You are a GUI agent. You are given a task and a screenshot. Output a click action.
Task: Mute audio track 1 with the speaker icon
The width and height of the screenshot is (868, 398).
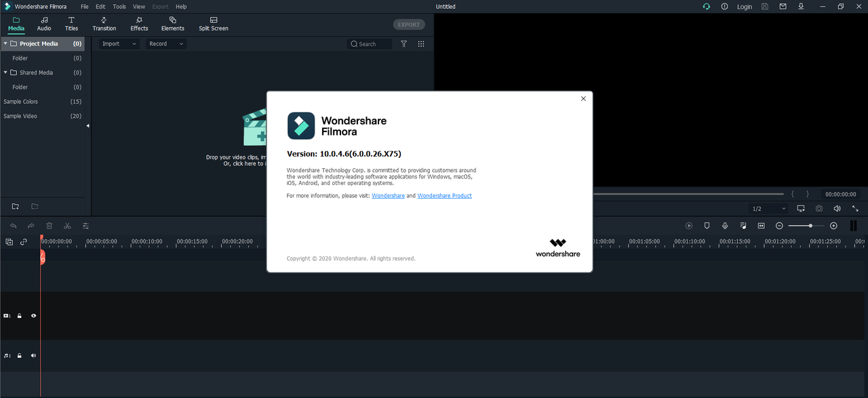[x=33, y=355]
